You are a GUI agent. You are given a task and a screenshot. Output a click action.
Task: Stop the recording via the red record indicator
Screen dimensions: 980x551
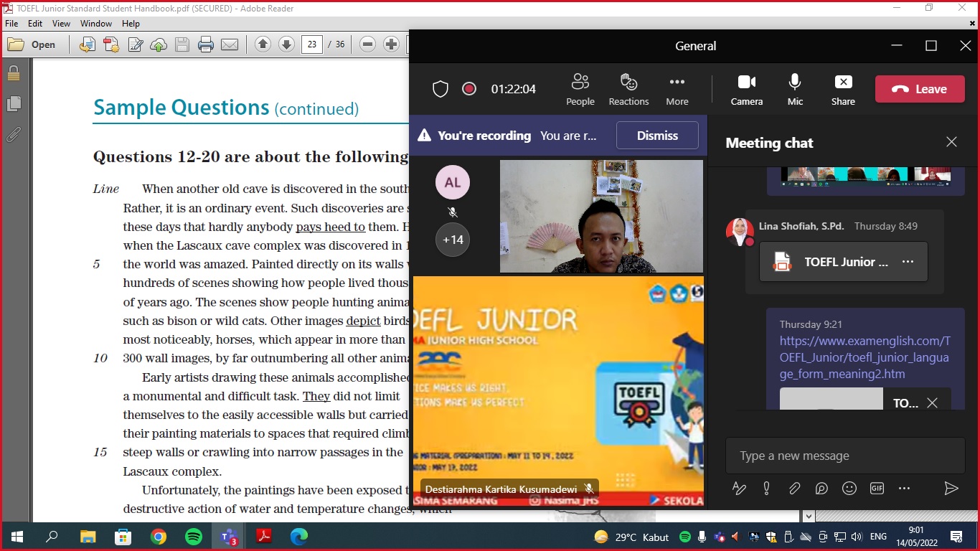tap(469, 89)
